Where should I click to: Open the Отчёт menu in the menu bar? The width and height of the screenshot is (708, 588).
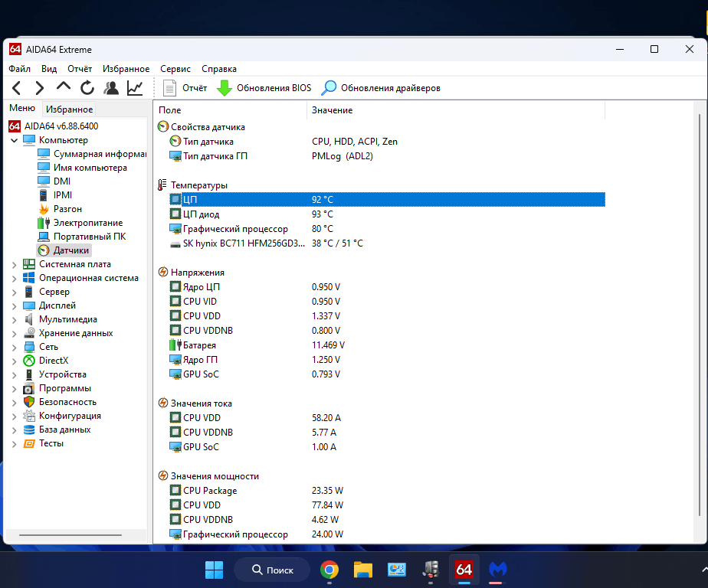tap(80, 69)
